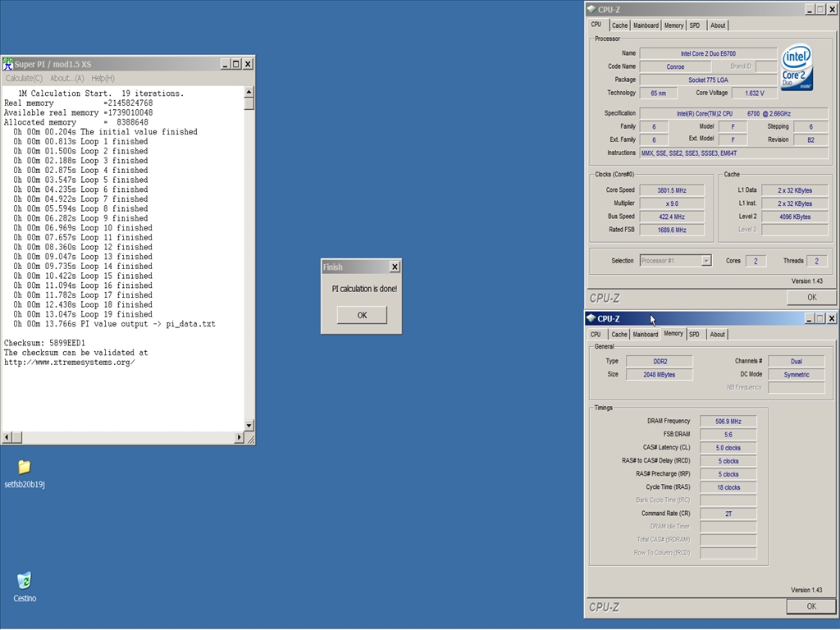Click the Super PI horizontal scroll thumb
Screen dimensions: 840x630
point(16,438)
